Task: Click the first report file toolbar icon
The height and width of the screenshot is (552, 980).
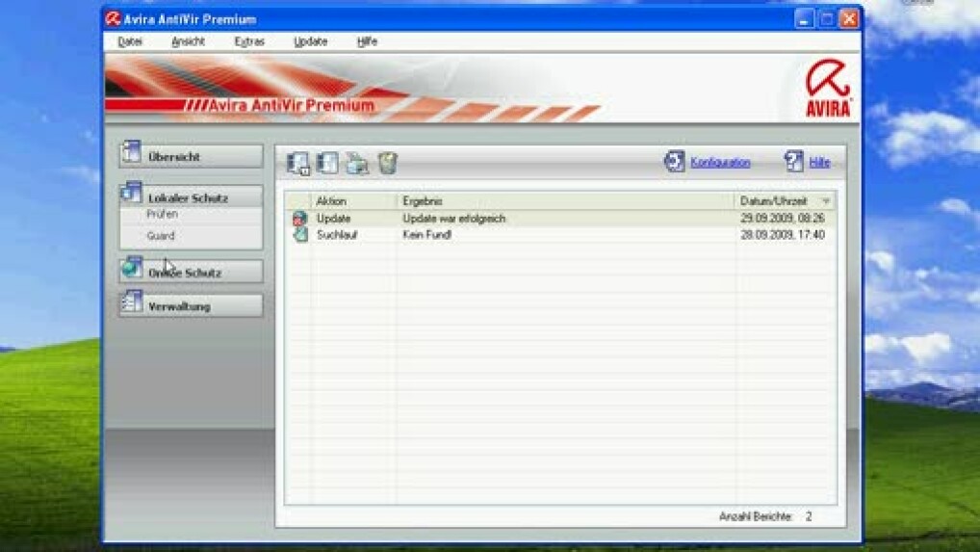Action: (298, 163)
